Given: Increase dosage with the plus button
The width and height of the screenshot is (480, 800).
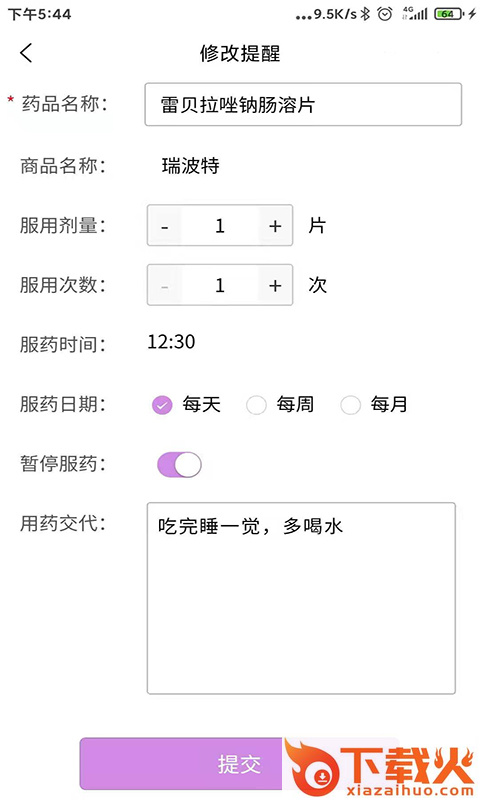Looking at the screenshot, I should [275, 226].
